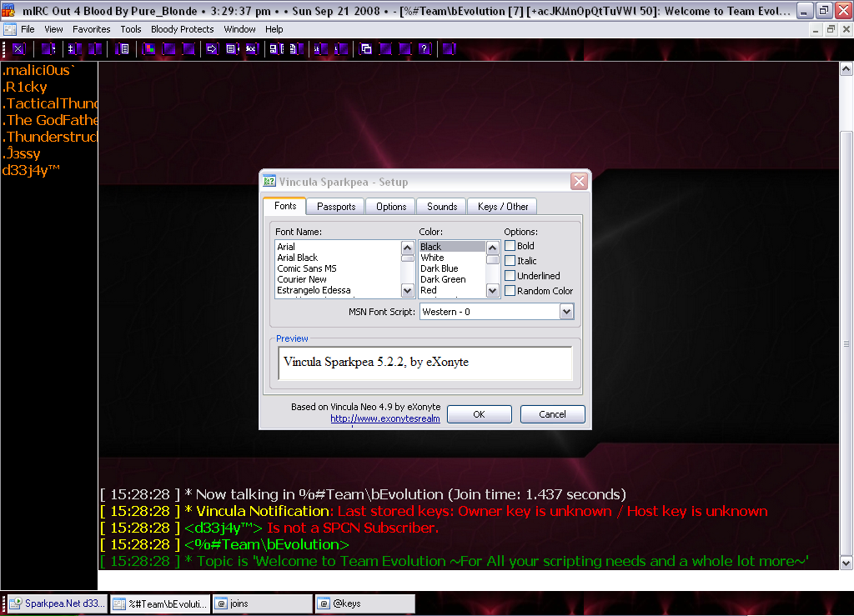Choose Dark Blue in the Color list

click(451, 268)
